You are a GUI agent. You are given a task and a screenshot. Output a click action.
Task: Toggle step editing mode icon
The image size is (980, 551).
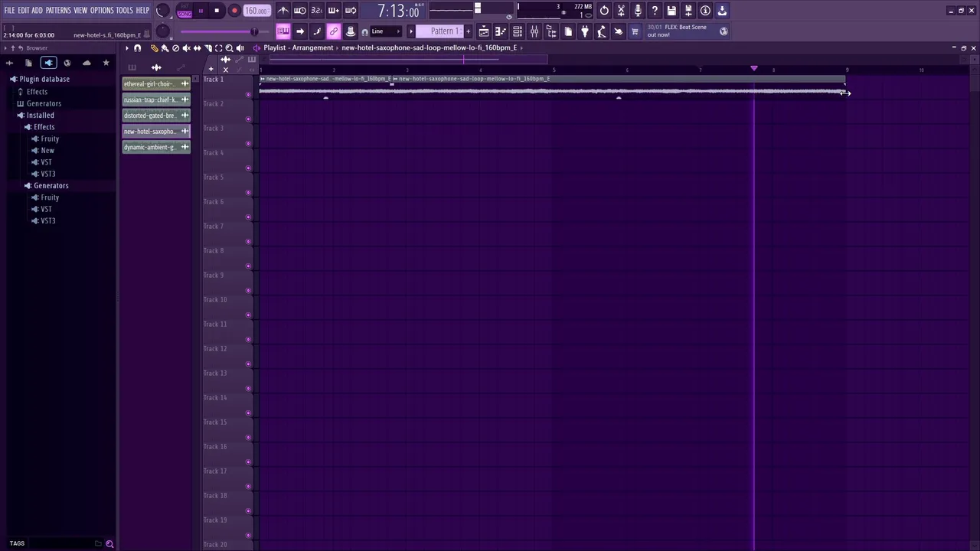pos(317,31)
